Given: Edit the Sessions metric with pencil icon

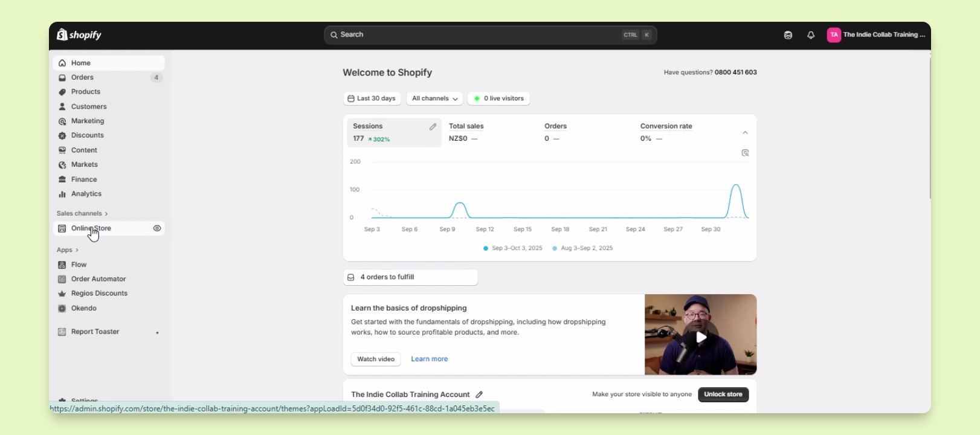Looking at the screenshot, I should coord(433,127).
